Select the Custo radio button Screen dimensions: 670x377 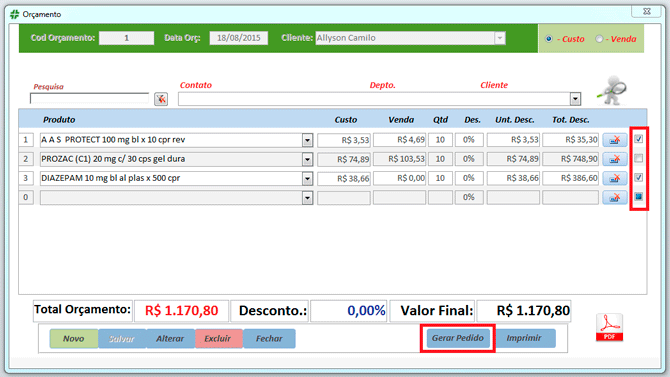pos(549,39)
